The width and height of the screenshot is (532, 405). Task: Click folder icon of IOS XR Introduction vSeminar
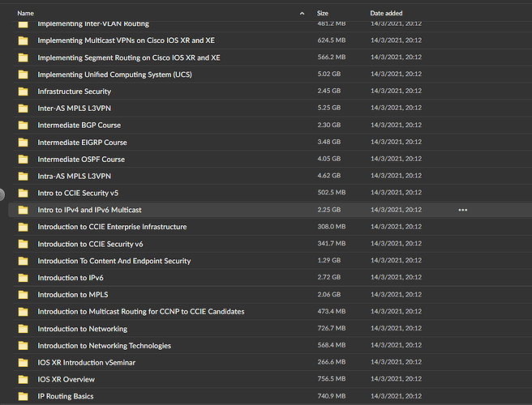[x=23, y=363]
